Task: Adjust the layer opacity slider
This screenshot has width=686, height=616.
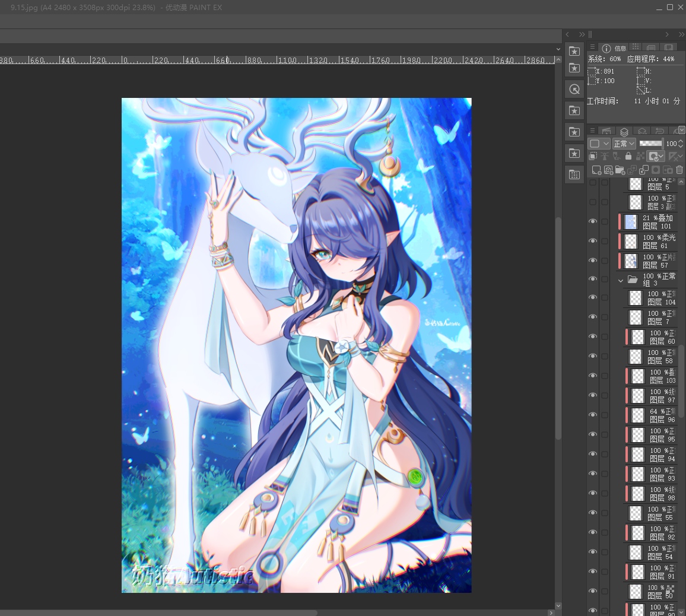Action: 650,144
